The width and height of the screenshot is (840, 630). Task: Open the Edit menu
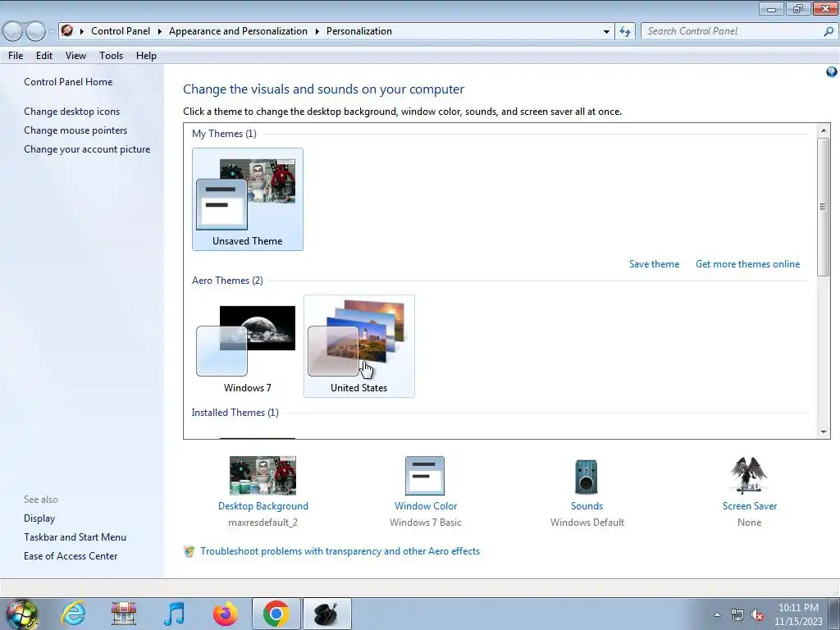coord(44,56)
